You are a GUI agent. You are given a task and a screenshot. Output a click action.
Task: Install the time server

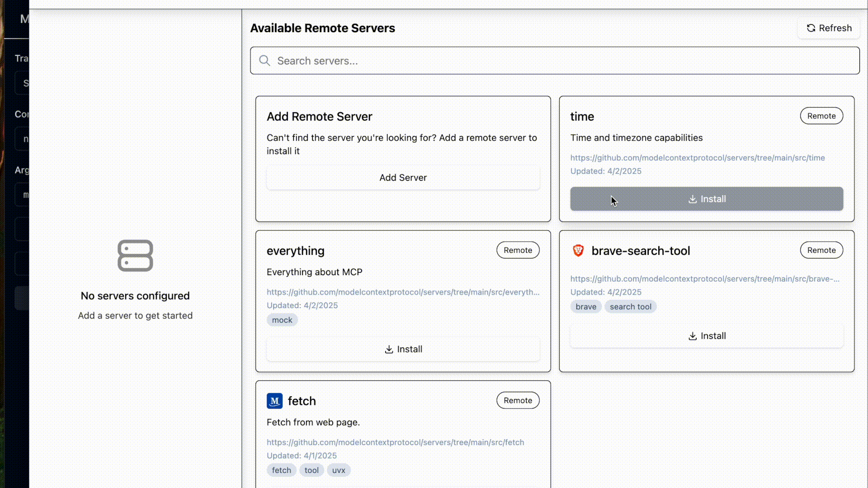707,199
